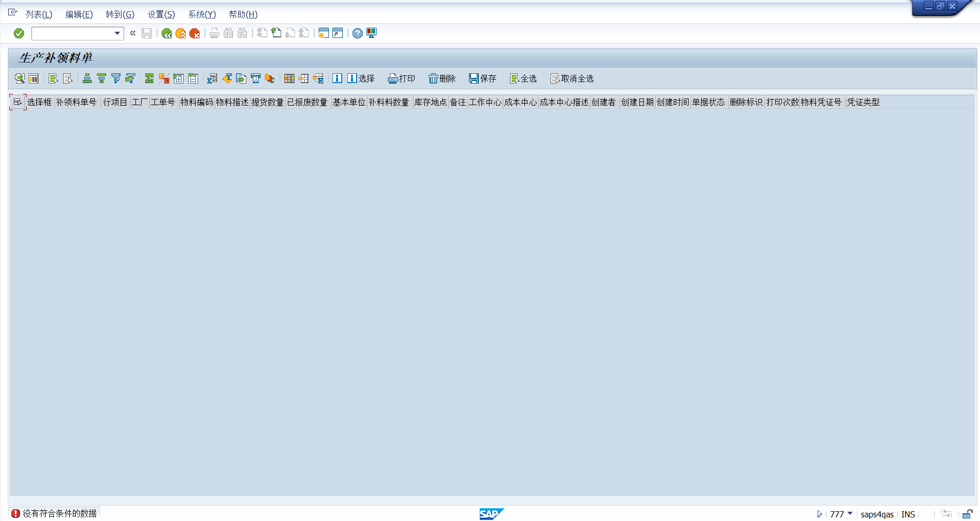The image size is (980, 521).
Task: Click the Expand subtotal plus icon
Action: pos(179,78)
